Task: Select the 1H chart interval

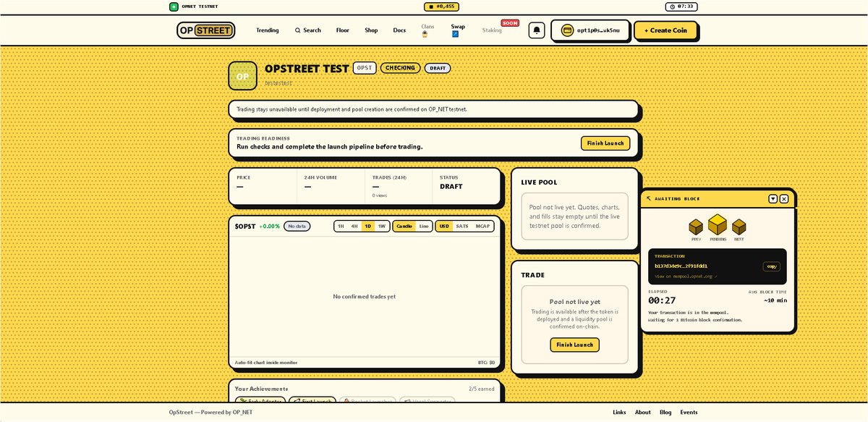Action: (341, 226)
